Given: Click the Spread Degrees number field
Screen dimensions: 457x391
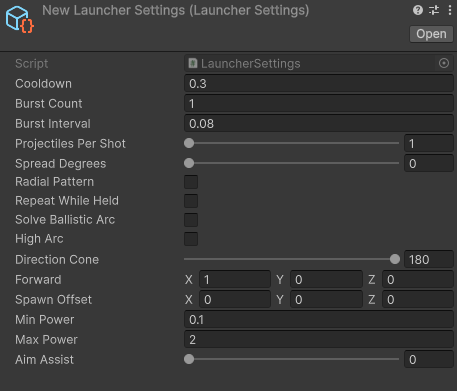Looking at the screenshot, I should (x=429, y=163).
